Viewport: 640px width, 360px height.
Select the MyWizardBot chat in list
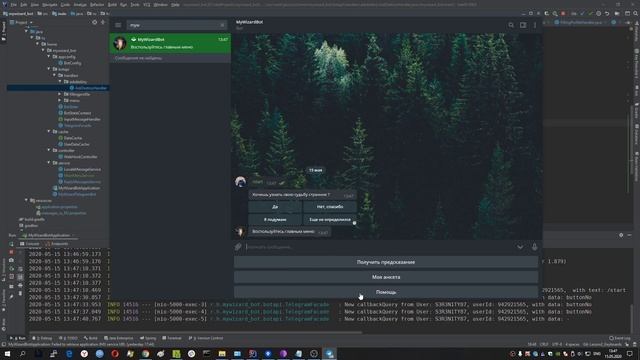pos(170,43)
